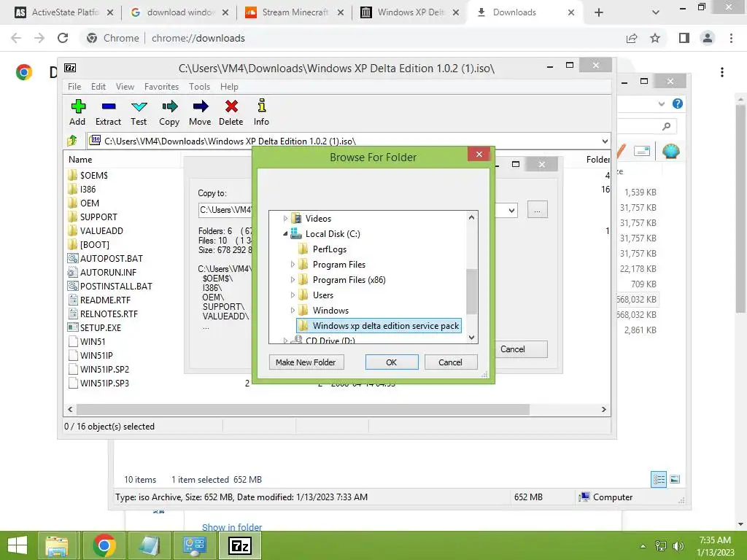747x560 pixels.
Task: Click the folder tree scroll up arrow
Action: (471, 217)
